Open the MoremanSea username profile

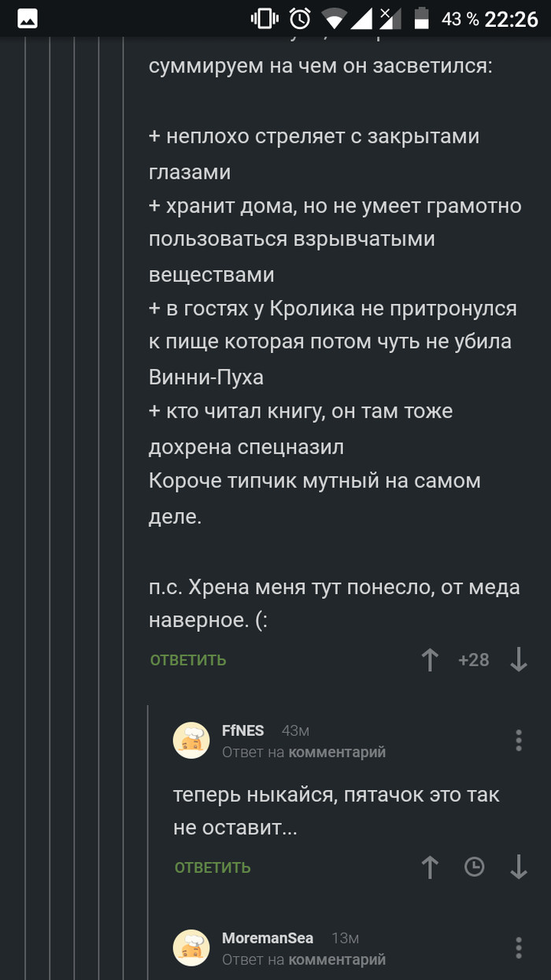[x=268, y=937]
